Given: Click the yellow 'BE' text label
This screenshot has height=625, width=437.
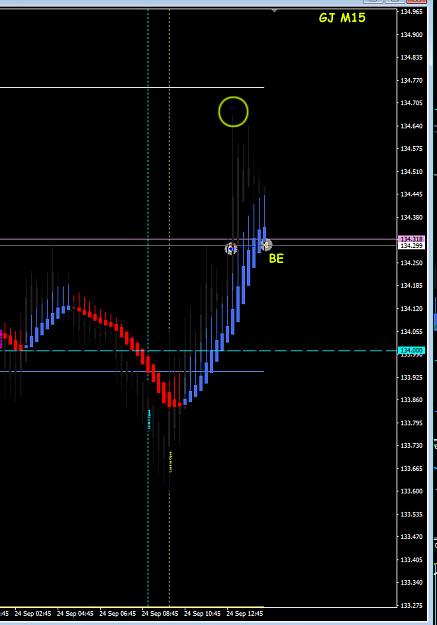Looking at the screenshot, I should 276,258.
